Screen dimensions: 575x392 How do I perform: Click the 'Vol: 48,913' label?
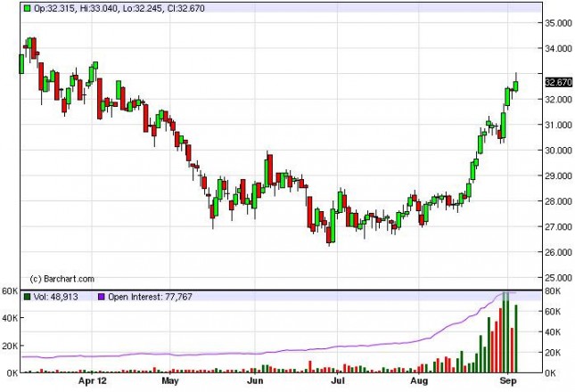pos(56,297)
